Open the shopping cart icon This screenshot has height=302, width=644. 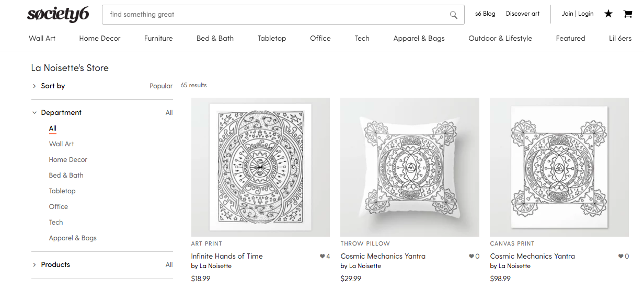pos(628,14)
